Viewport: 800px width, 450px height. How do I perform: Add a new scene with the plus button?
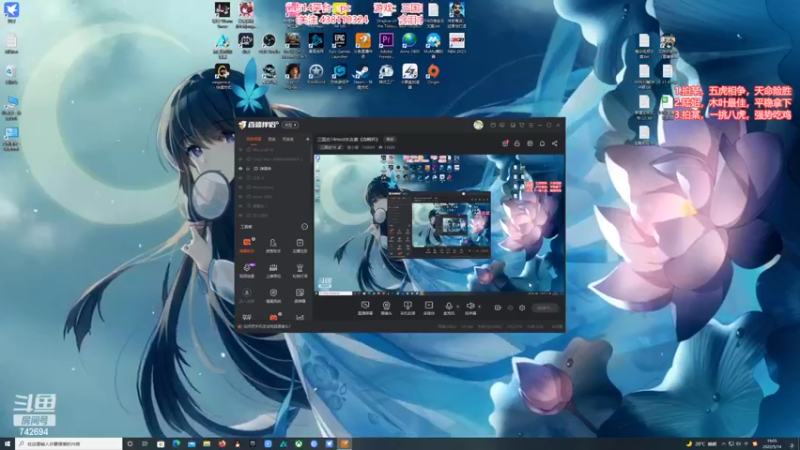click(308, 139)
